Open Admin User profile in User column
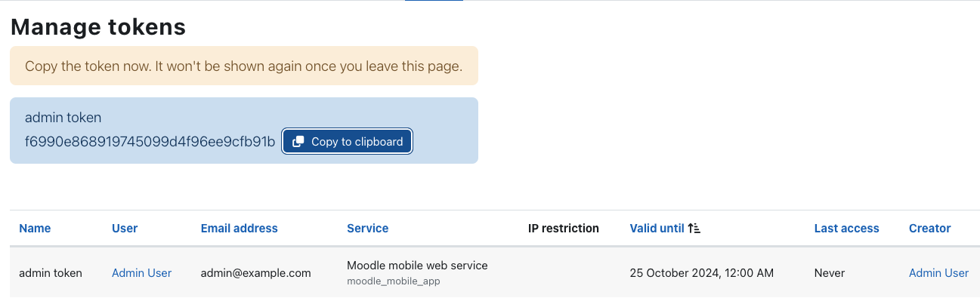Viewport: 980px width, 298px height. (141, 273)
